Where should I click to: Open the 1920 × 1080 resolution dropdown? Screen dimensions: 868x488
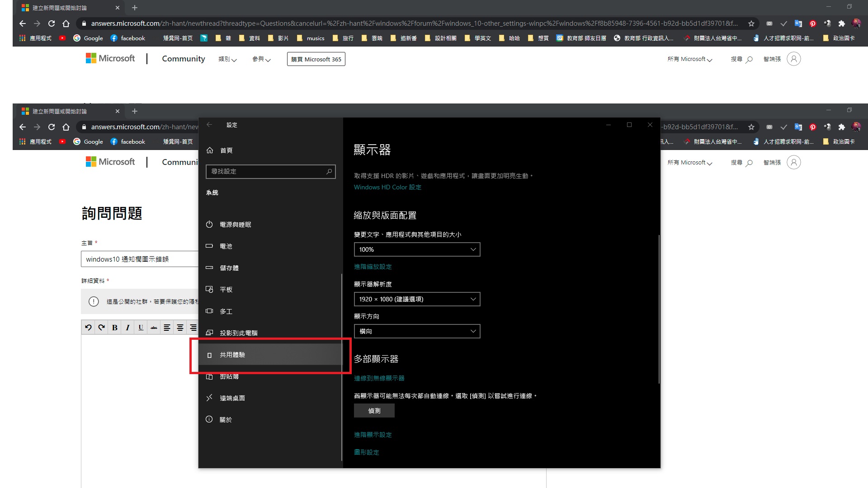coord(417,299)
